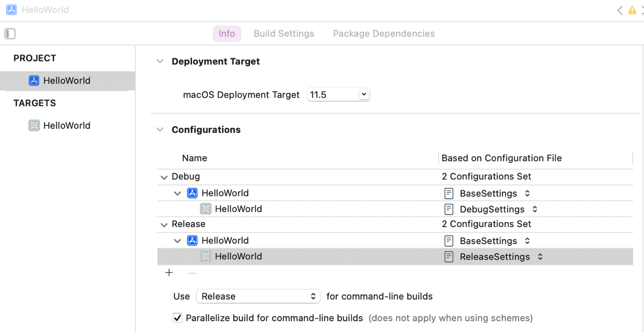Click the Based on Configuration File column header
The height and width of the screenshot is (332, 644).
pyautogui.click(x=501, y=158)
